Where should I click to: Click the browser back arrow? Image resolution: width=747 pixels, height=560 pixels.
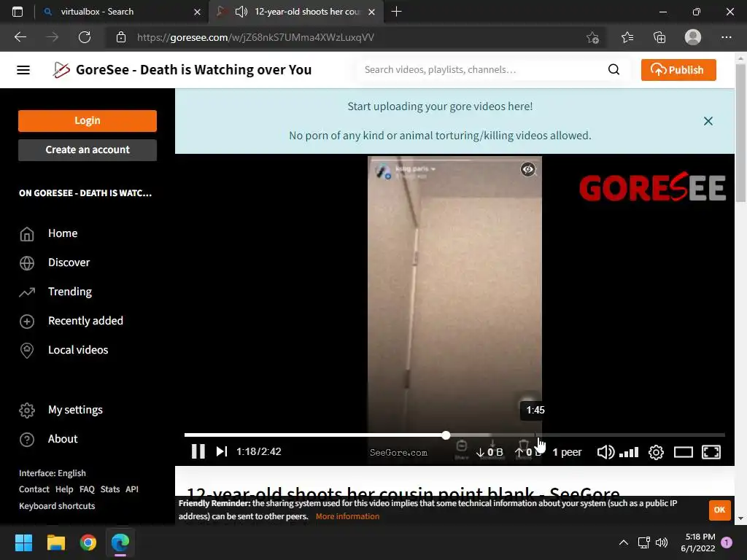20,37
